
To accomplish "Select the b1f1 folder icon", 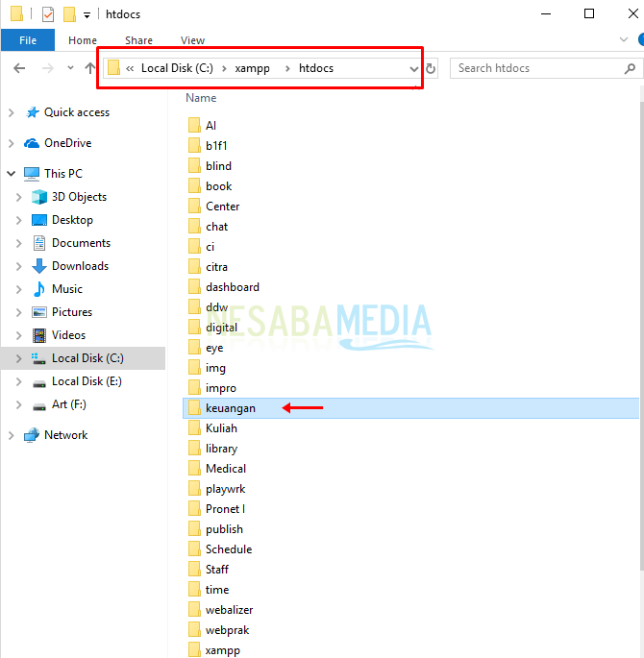I will (194, 145).
